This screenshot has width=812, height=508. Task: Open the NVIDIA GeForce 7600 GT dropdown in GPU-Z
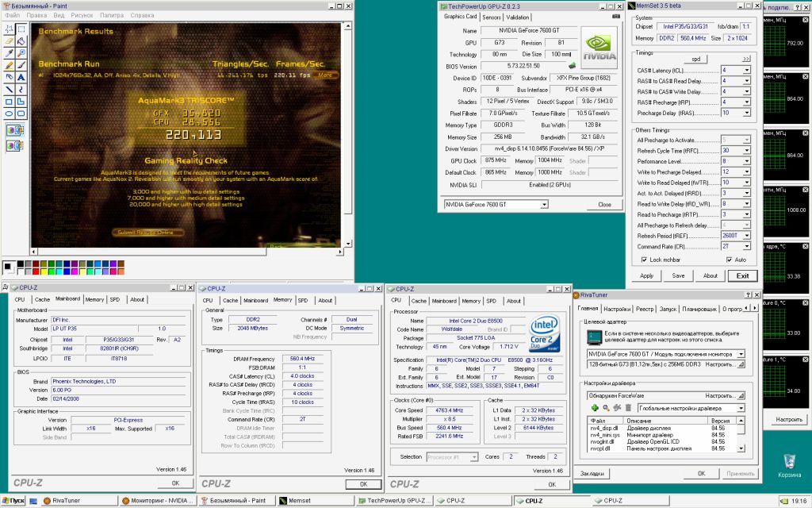[544, 204]
